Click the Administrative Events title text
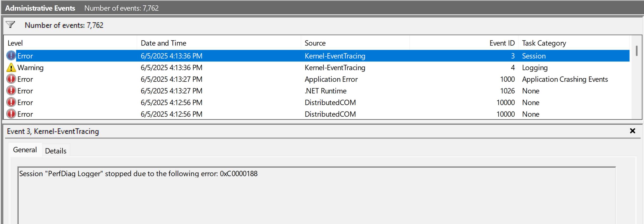The width and height of the screenshot is (644, 224). (40, 8)
